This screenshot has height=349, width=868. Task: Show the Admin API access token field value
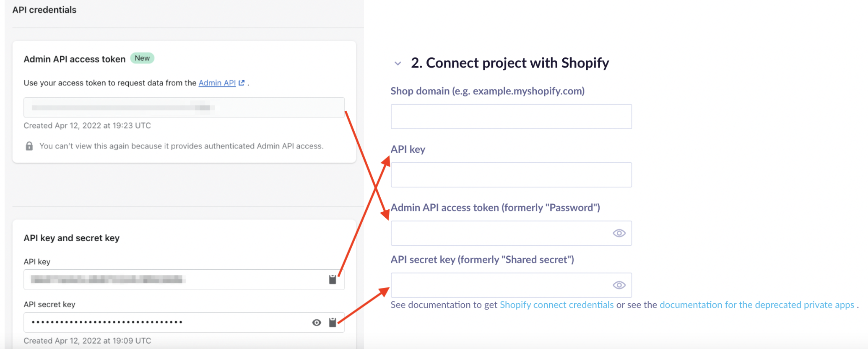619,233
